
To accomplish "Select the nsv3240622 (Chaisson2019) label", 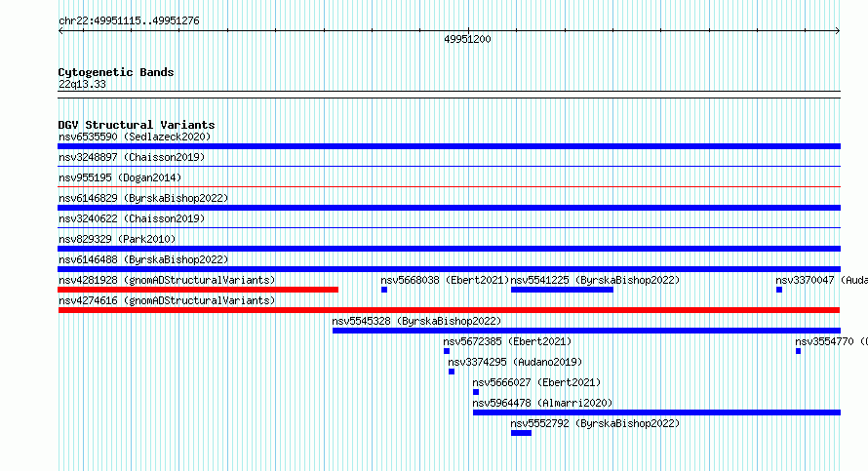I will click(x=132, y=218).
